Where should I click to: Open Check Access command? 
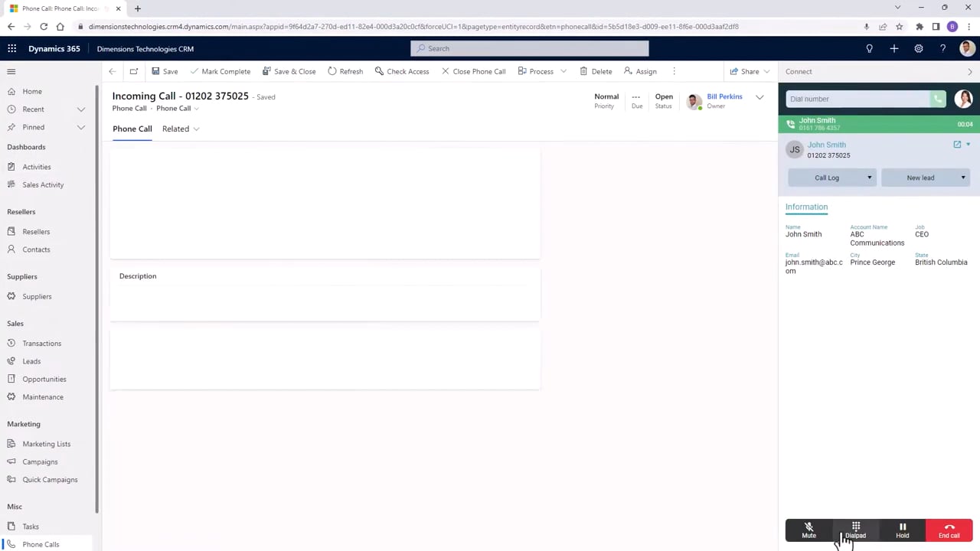pyautogui.click(x=402, y=71)
